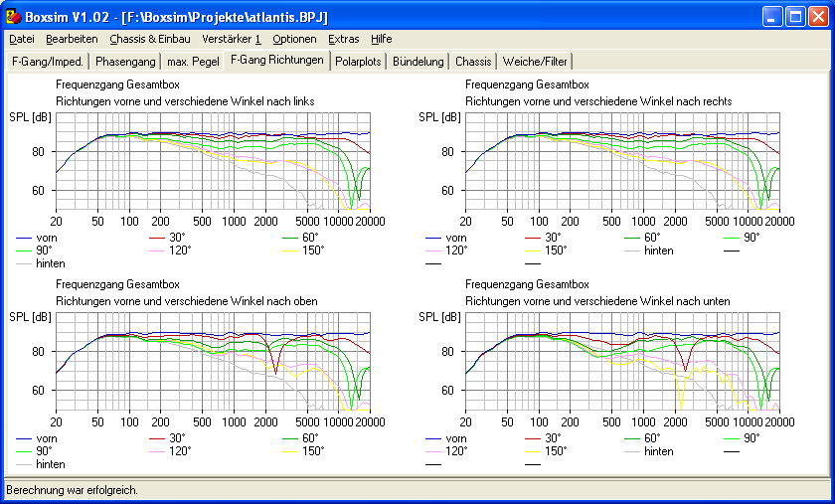The image size is (835, 504).
Task: Click the Boxsim application icon in title bar
Action: coord(13,17)
